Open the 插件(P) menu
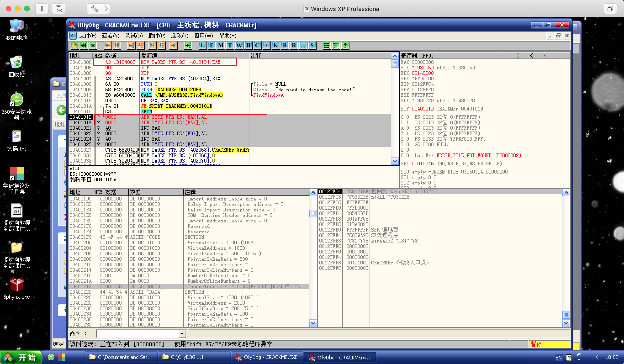Viewport: 624px width, 364px height. tap(156, 36)
